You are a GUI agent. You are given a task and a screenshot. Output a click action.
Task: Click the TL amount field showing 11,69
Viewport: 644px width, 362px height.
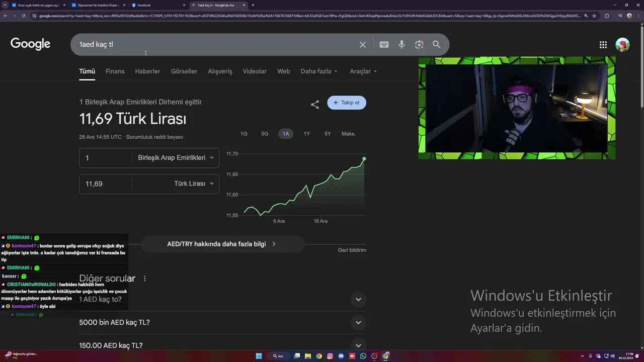[x=106, y=184]
